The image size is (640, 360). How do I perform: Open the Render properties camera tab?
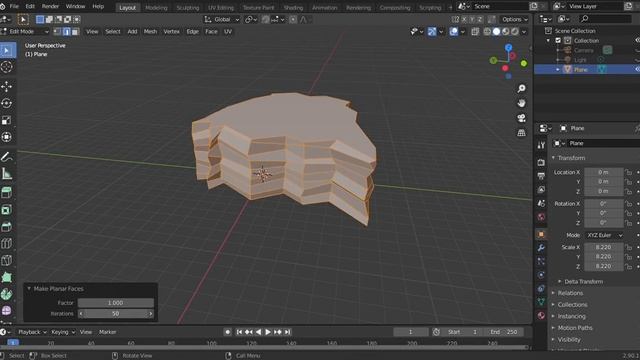(x=541, y=162)
